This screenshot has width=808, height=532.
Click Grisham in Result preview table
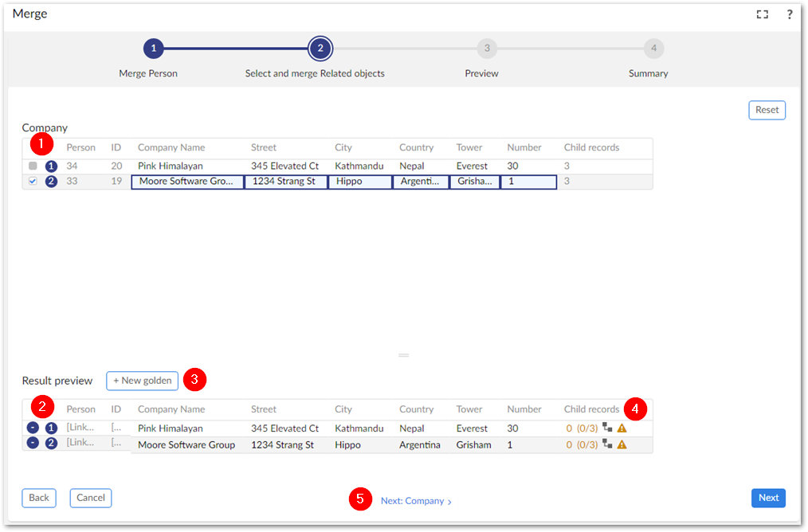tap(473, 444)
